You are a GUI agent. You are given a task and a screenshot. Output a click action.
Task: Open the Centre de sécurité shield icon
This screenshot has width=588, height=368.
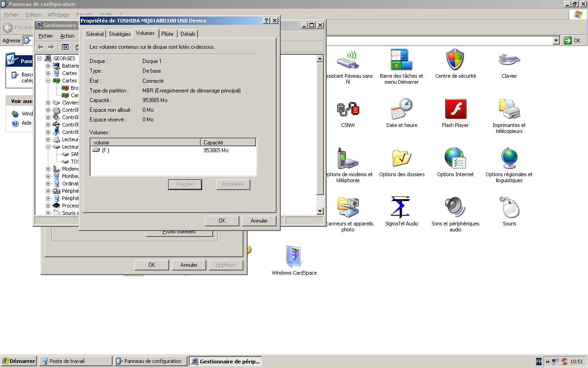pos(455,60)
